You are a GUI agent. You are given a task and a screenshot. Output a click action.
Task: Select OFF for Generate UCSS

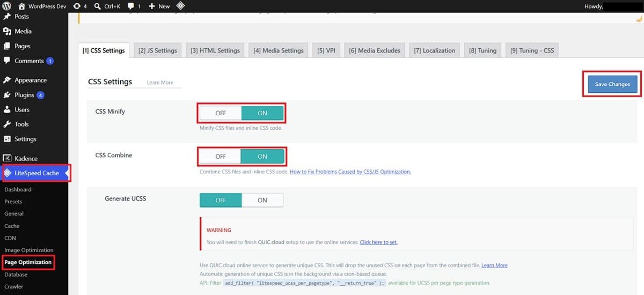click(x=221, y=200)
